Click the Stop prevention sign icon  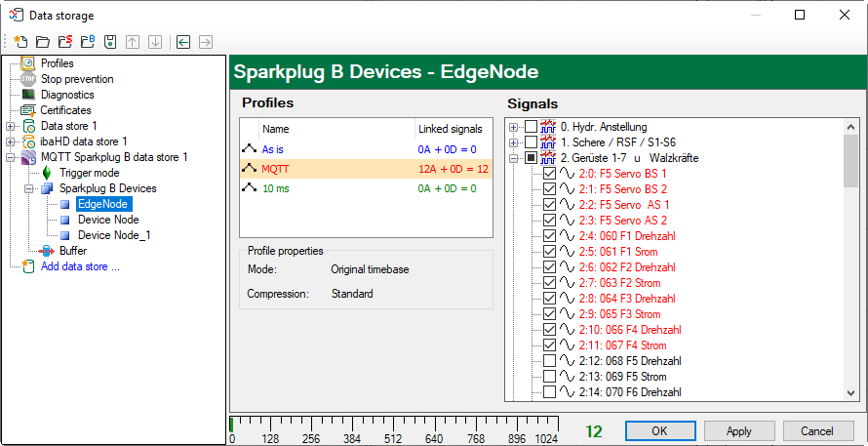click(x=28, y=79)
